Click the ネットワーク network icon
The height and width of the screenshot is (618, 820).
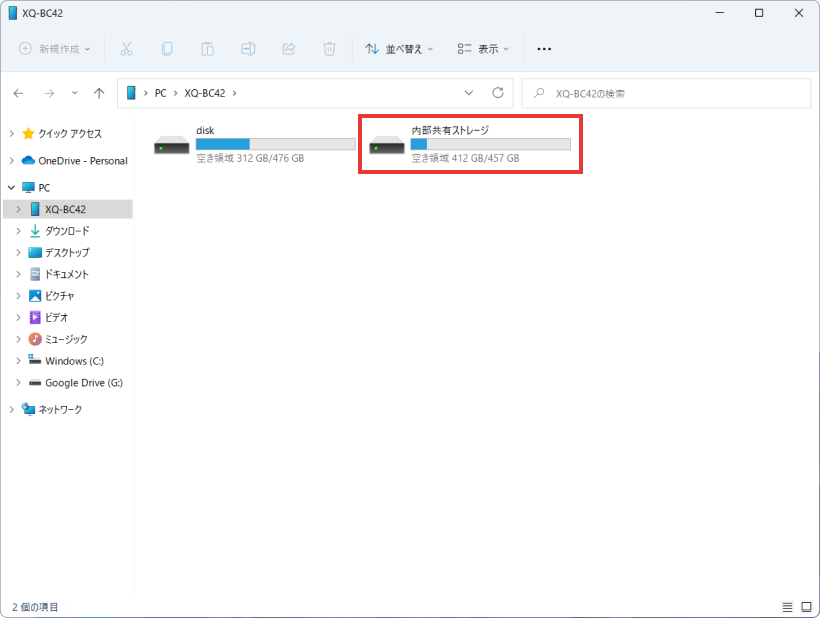tap(28, 409)
